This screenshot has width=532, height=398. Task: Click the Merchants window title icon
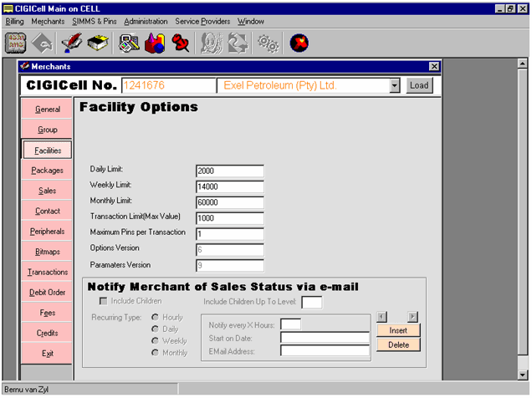point(24,66)
